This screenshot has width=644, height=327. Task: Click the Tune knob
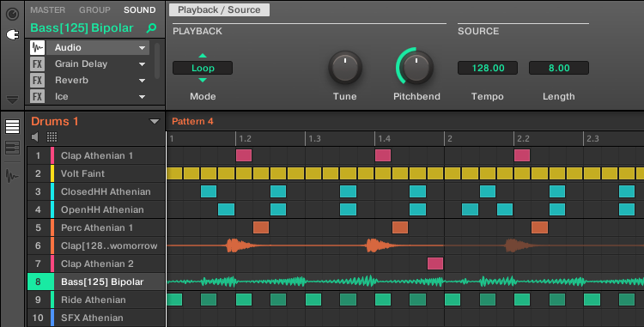pyautogui.click(x=345, y=68)
